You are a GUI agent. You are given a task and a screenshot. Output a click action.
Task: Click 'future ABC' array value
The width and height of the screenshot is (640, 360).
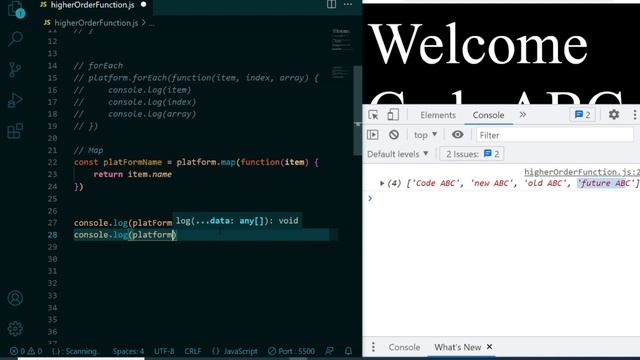tap(607, 183)
